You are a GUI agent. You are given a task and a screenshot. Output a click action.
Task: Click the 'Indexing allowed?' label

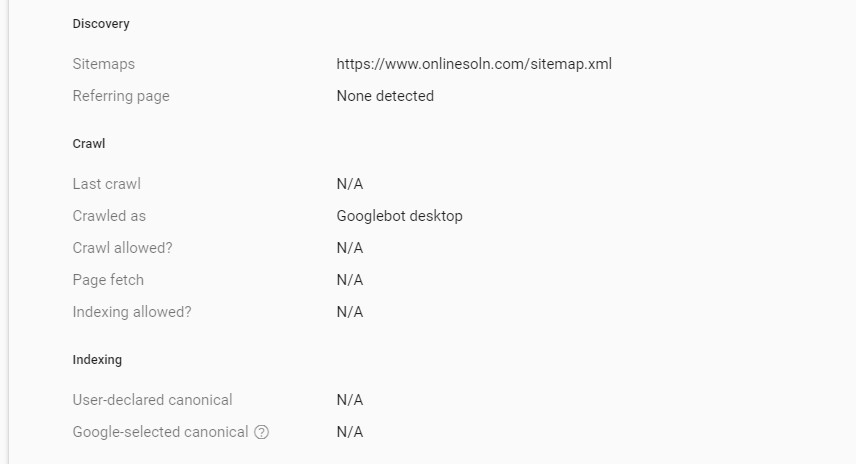click(132, 312)
